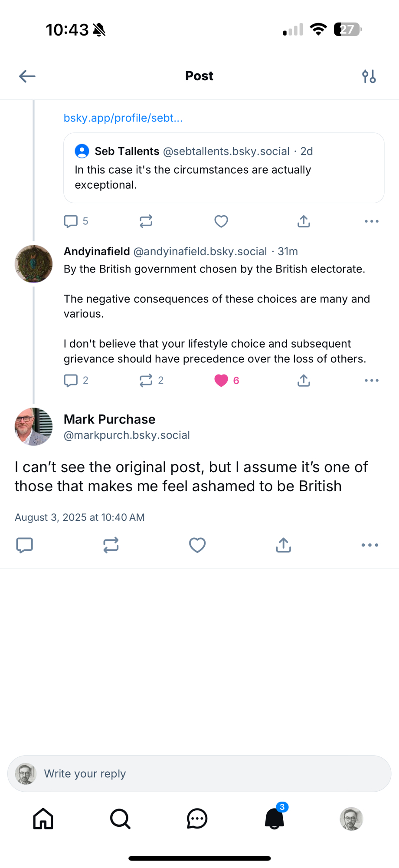Tap the Write your reply field
The height and width of the screenshot is (868, 399).
point(199,774)
